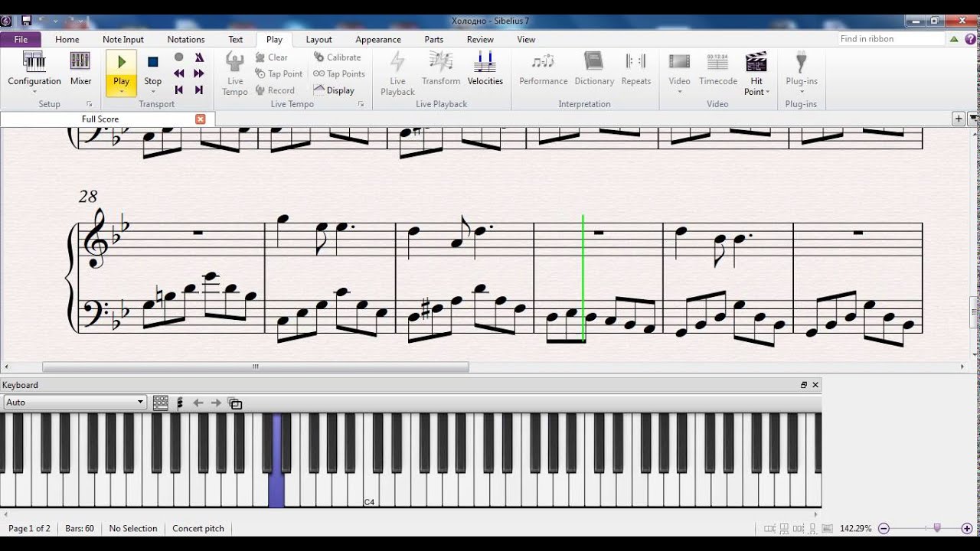Open the Live Tempo dialog launcher
This screenshot has width=980, height=551.
(x=361, y=104)
